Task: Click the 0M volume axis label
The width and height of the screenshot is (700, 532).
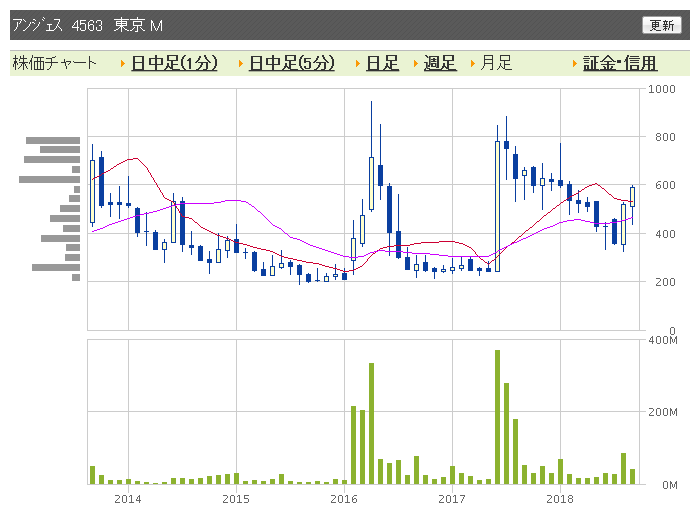Action: tap(670, 485)
